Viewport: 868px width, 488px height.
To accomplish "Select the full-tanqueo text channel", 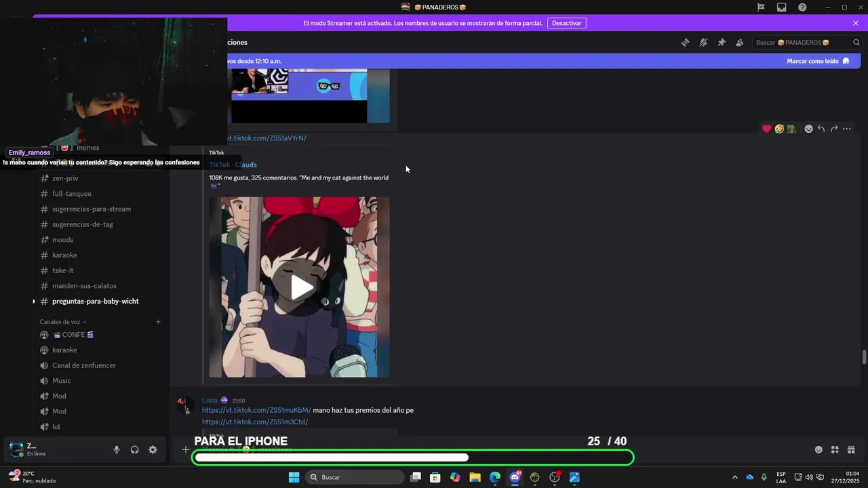I will (x=72, y=194).
